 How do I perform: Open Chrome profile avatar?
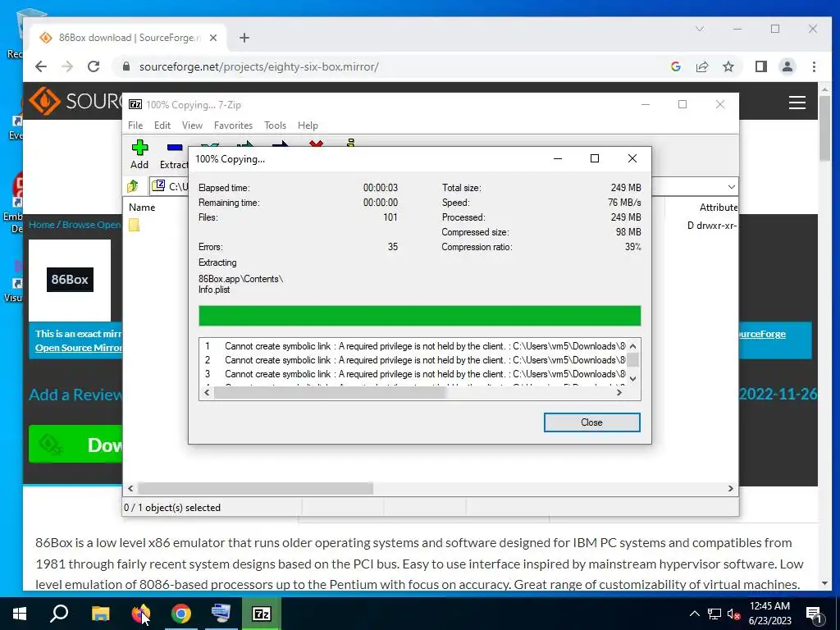[x=787, y=66]
